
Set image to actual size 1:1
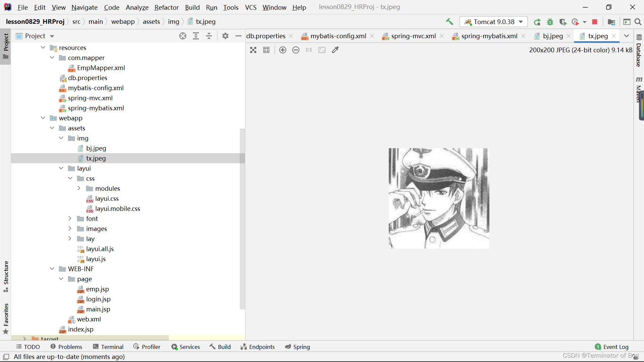click(309, 50)
